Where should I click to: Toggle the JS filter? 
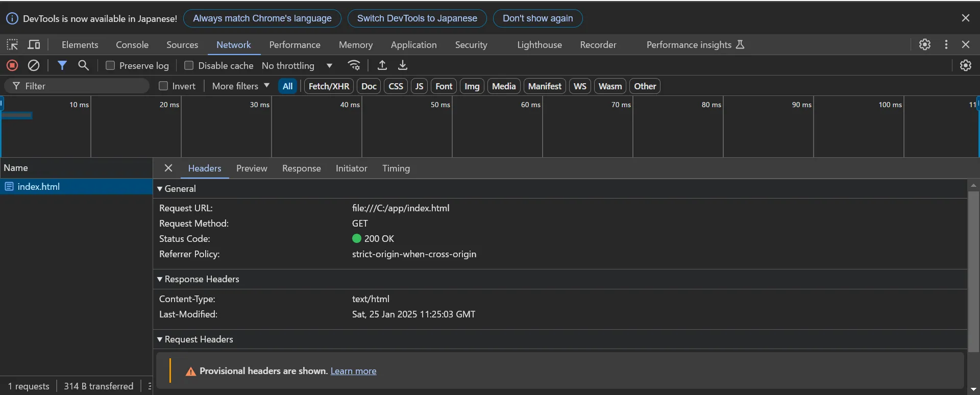(x=419, y=86)
